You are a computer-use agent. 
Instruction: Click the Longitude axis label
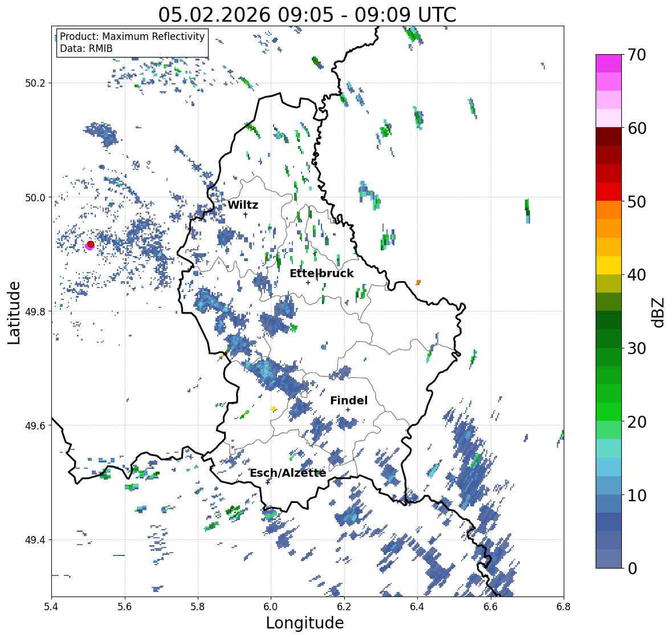pos(305,623)
